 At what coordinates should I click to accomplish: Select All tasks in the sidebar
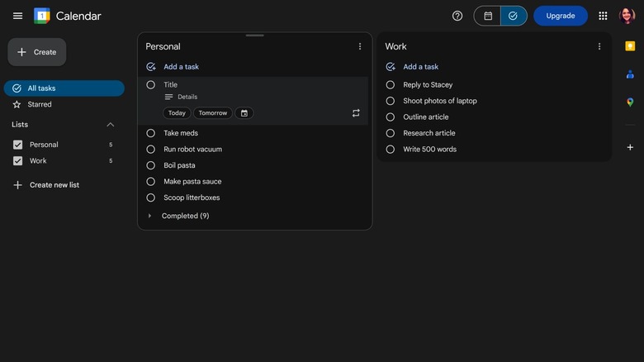(x=41, y=88)
